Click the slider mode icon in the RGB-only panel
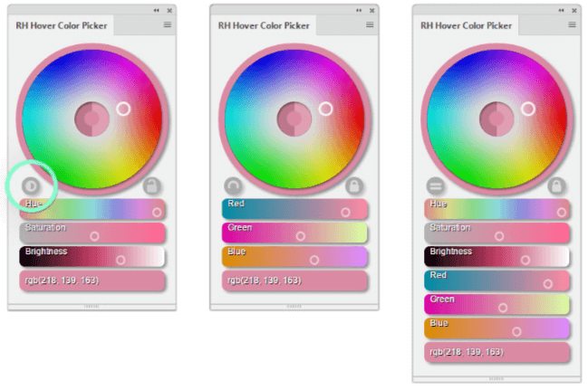 [233, 185]
